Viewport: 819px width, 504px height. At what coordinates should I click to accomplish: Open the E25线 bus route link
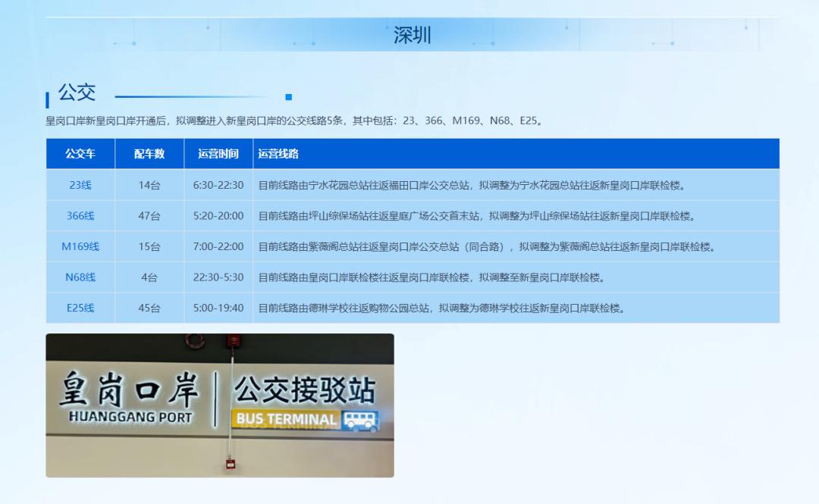[80, 308]
